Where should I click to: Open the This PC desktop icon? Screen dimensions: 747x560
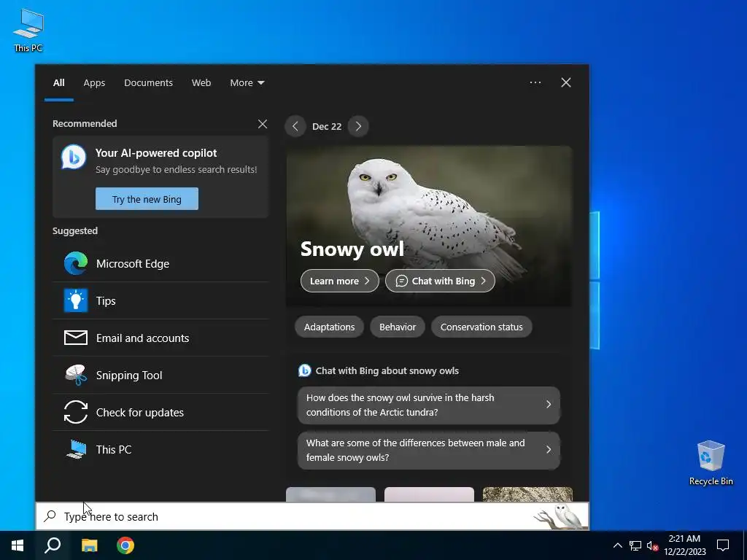(28, 31)
